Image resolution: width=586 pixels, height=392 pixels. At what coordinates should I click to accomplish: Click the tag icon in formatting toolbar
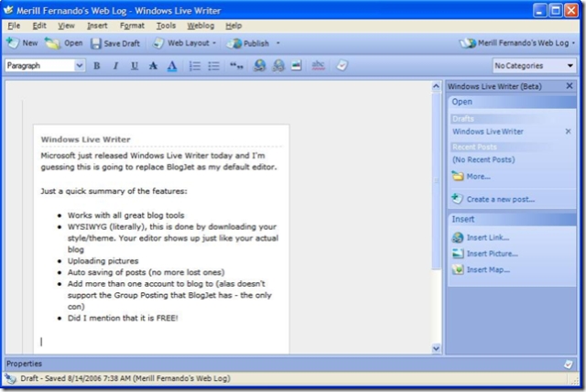pyautogui.click(x=342, y=66)
